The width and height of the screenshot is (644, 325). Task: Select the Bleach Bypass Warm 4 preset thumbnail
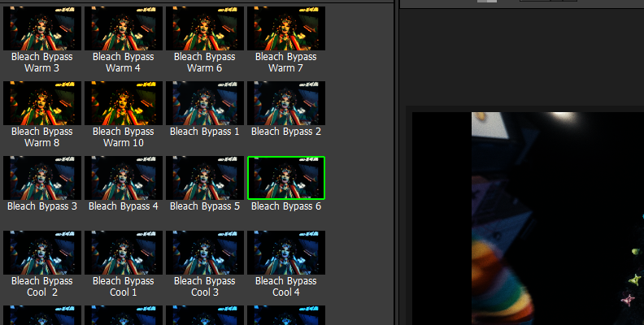pyautogui.click(x=124, y=28)
